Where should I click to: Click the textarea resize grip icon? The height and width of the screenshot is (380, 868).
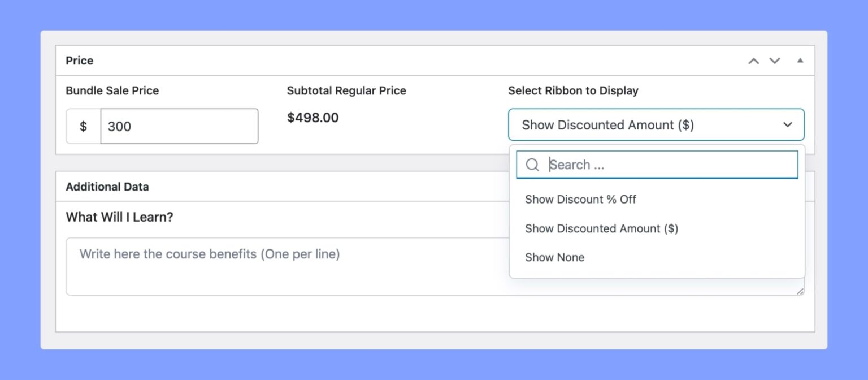point(800,291)
